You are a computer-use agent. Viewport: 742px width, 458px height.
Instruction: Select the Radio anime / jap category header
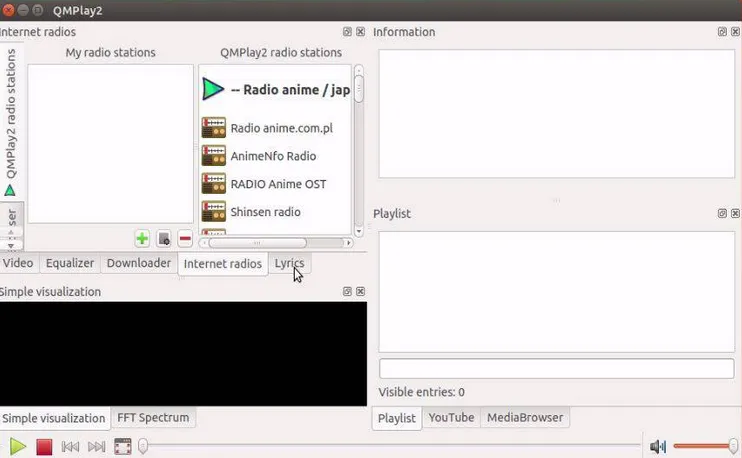(x=276, y=89)
